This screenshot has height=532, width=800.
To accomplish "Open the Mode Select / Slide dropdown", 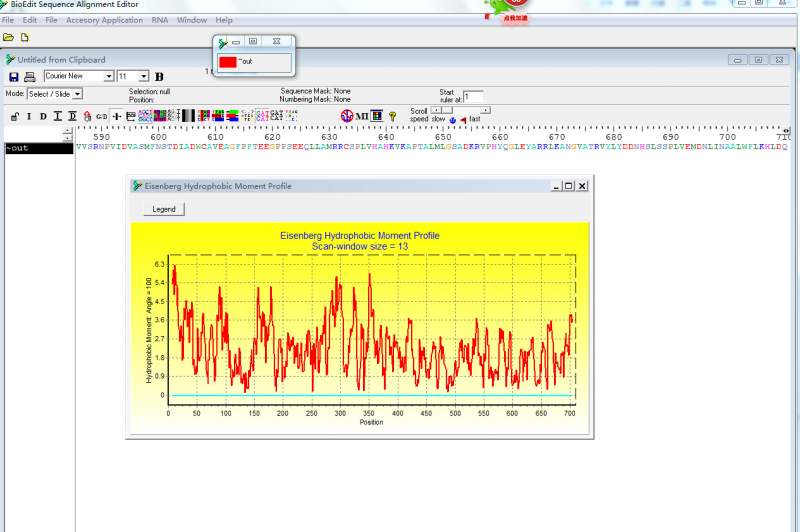I will [x=77, y=94].
